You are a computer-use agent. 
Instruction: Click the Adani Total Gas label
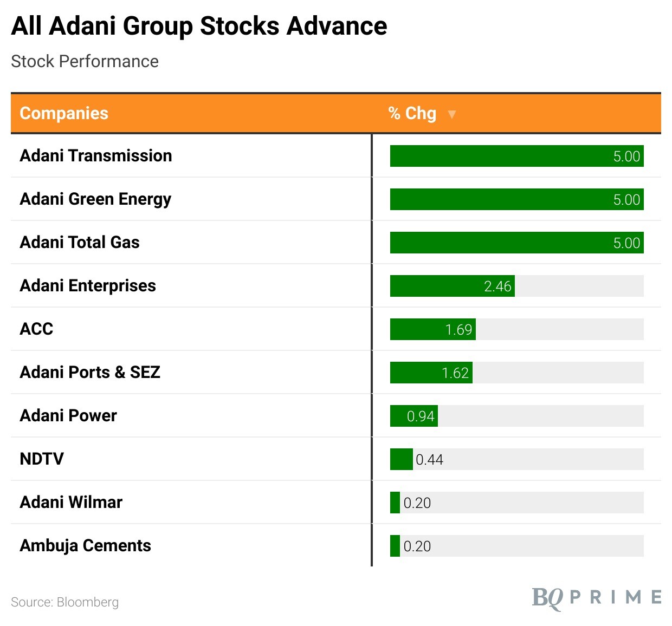(80, 243)
